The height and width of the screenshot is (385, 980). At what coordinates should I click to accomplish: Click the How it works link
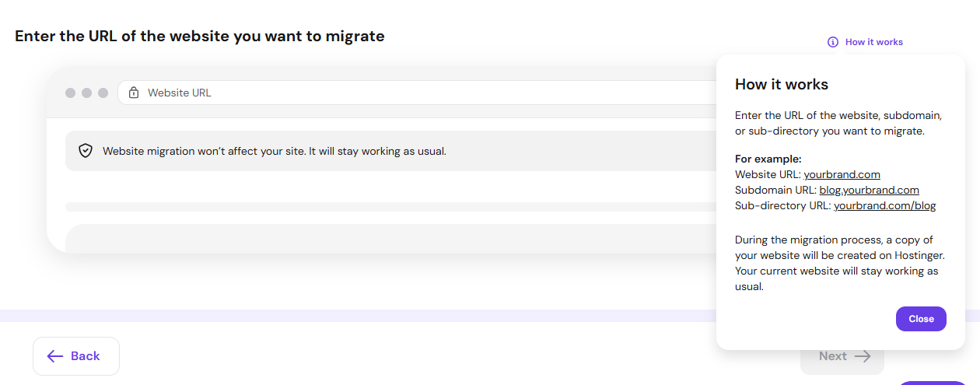click(865, 42)
